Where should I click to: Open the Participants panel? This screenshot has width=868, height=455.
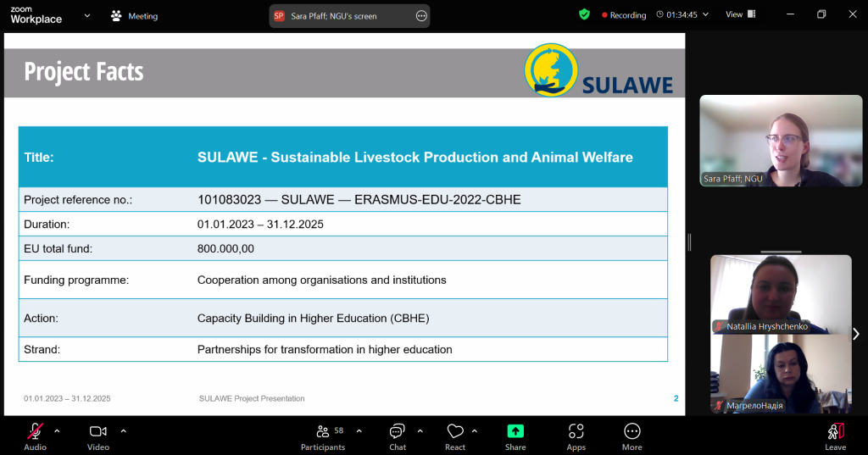(323, 436)
